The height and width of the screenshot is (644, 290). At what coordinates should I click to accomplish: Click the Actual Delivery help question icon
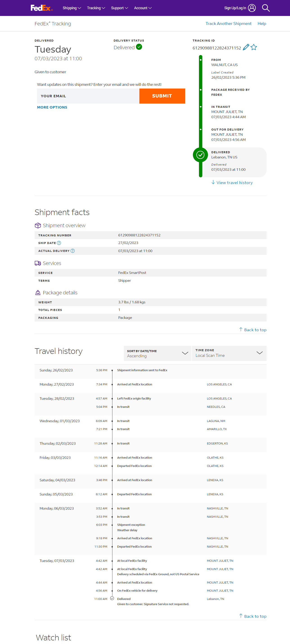pos(73,251)
